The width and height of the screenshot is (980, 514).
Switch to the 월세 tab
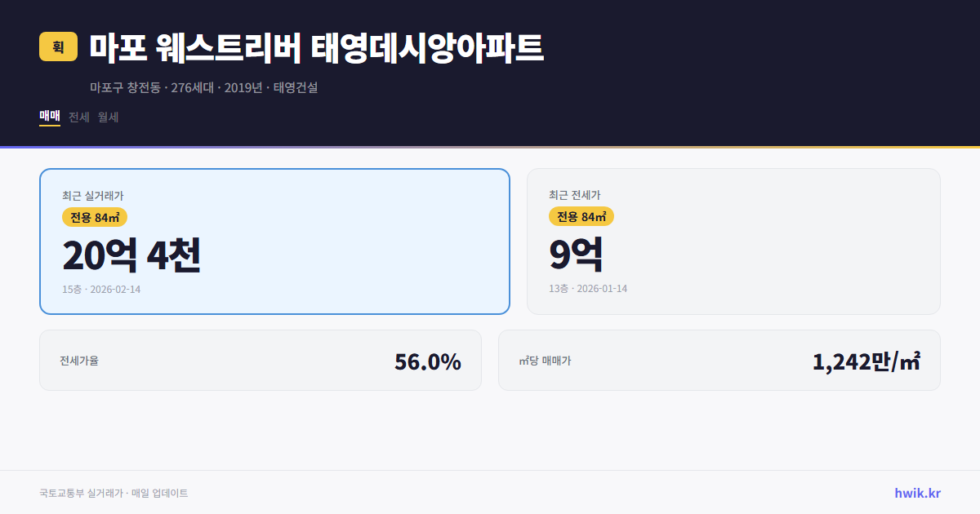[107, 117]
